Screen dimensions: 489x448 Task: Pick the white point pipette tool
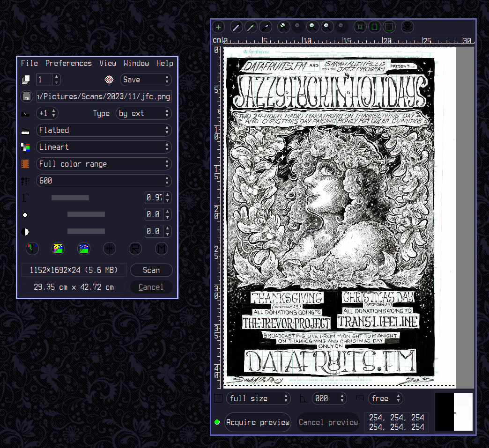[236, 27]
